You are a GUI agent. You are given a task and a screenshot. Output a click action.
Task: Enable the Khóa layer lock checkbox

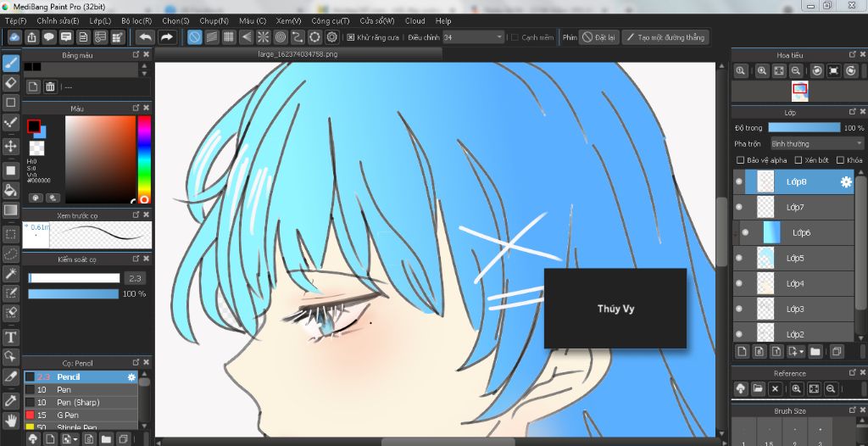click(x=840, y=160)
